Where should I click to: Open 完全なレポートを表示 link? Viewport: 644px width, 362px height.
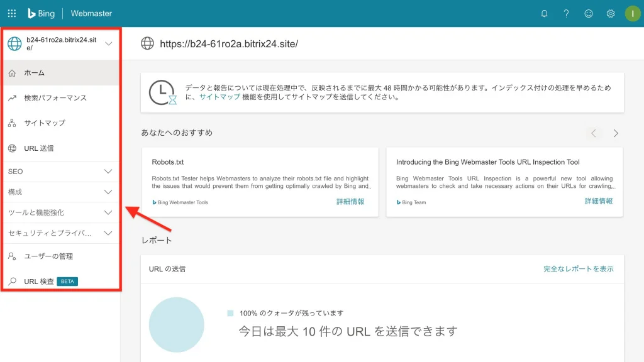click(579, 269)
